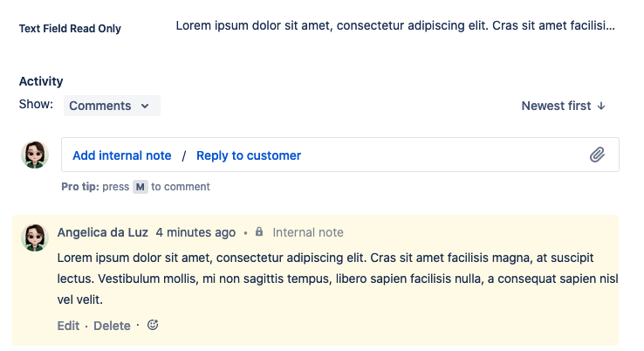Edit the internal note comment
The height and width of the screenshot is (351, 644).
tap(68, 326)
